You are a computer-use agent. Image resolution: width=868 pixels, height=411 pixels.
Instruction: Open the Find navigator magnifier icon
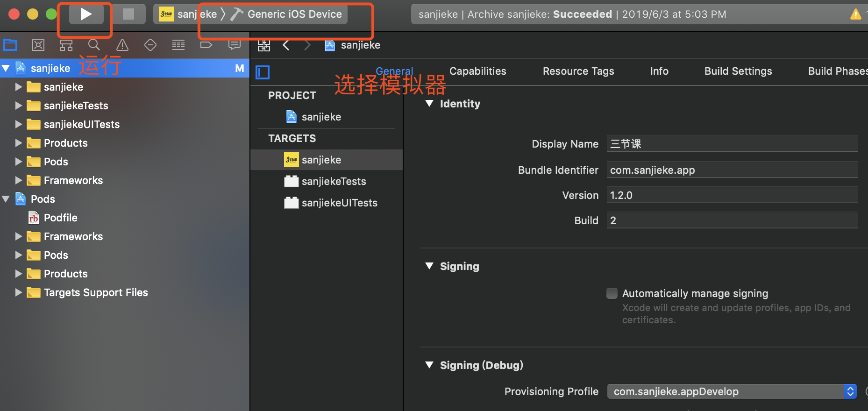point(94,45)
